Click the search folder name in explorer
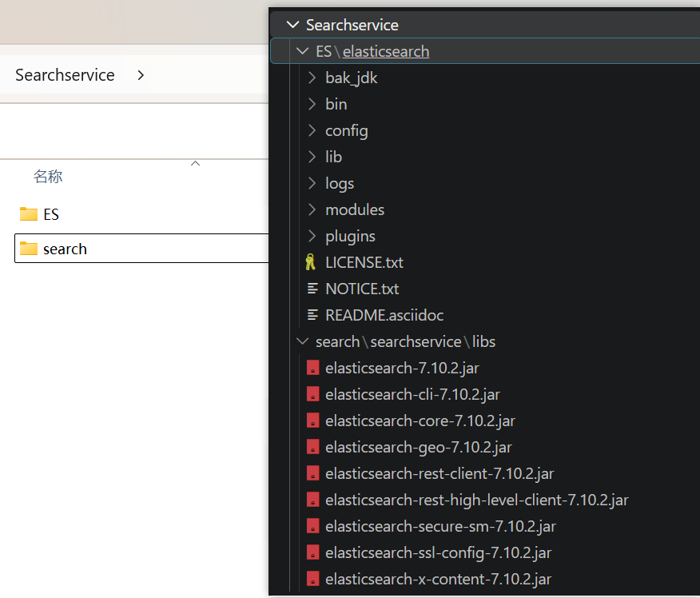The height and width of the screenshot is (598, 700). (x=66, y=249)
